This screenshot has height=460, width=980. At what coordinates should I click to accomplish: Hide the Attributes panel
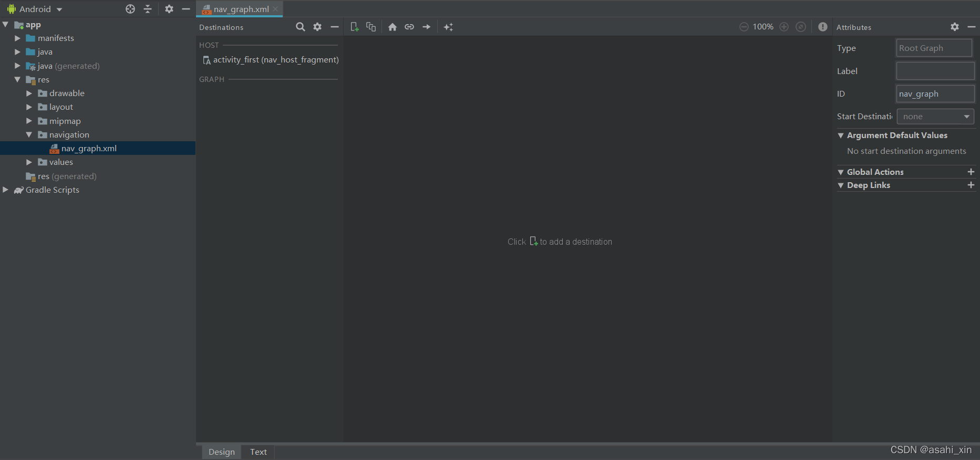(x=972, y=27)
